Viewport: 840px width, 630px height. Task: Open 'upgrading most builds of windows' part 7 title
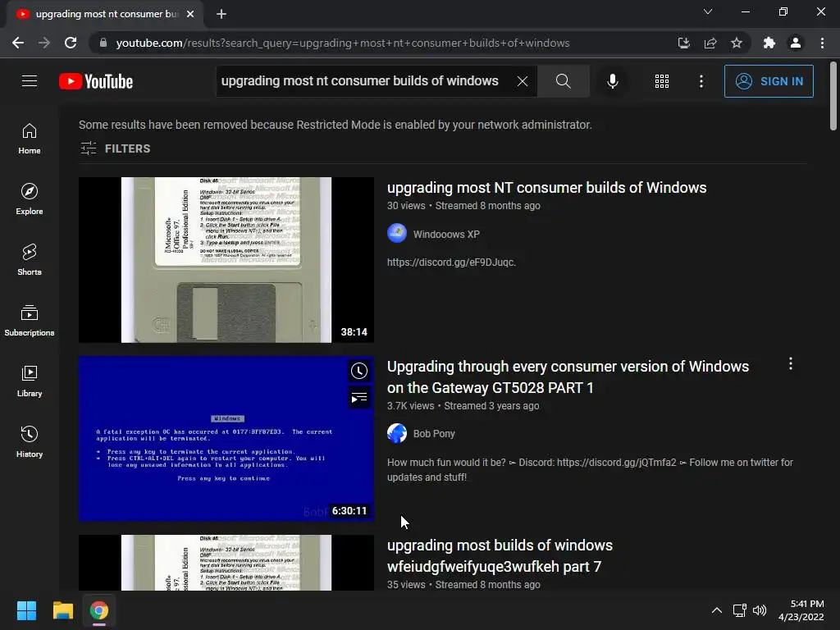coord(500,556)
